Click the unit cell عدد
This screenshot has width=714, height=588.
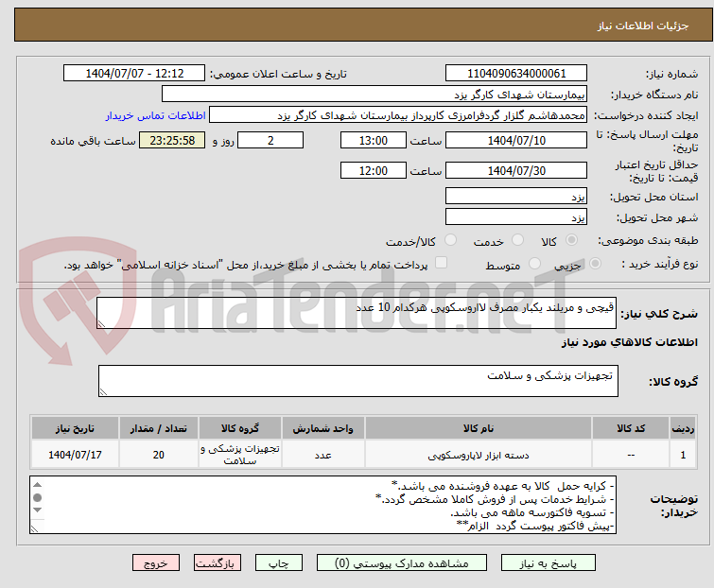tap(322, 454)
